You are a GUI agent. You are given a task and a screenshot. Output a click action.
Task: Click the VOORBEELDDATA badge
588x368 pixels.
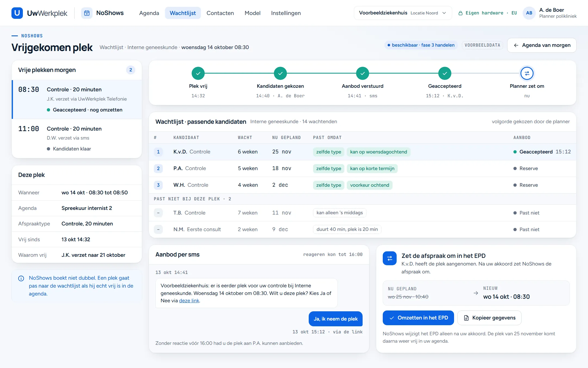coord(482,45)
